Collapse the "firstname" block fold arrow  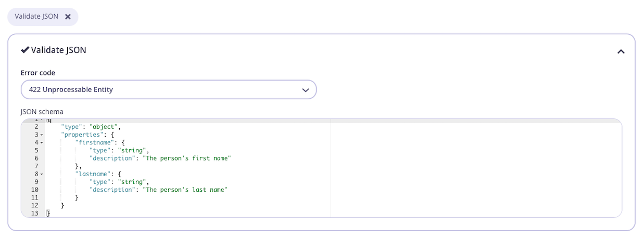tap(41, 143)
